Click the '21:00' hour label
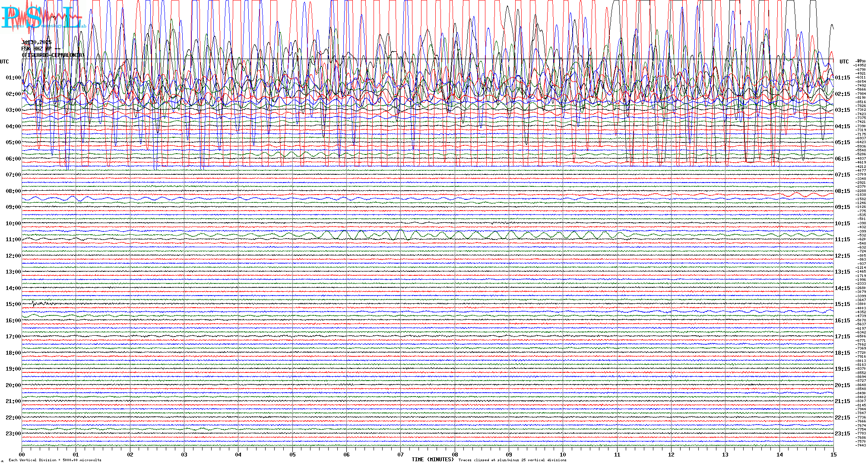868x466 pixels. [13, 401]
